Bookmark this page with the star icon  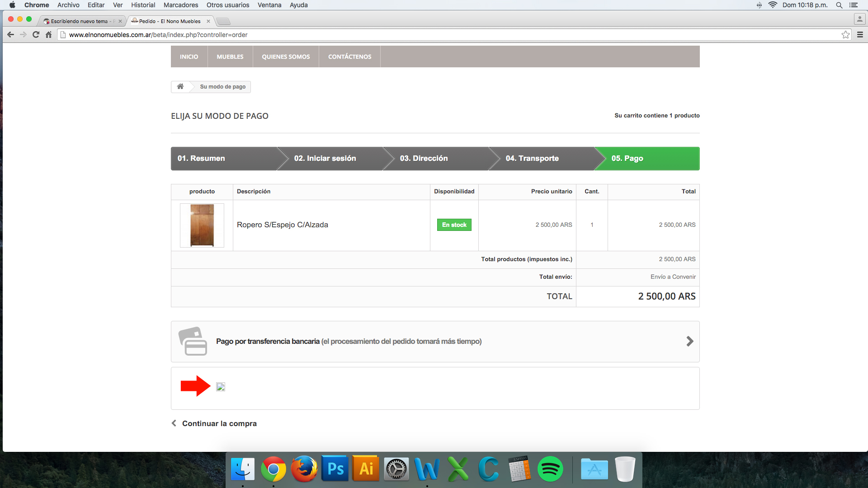[845, 35]
